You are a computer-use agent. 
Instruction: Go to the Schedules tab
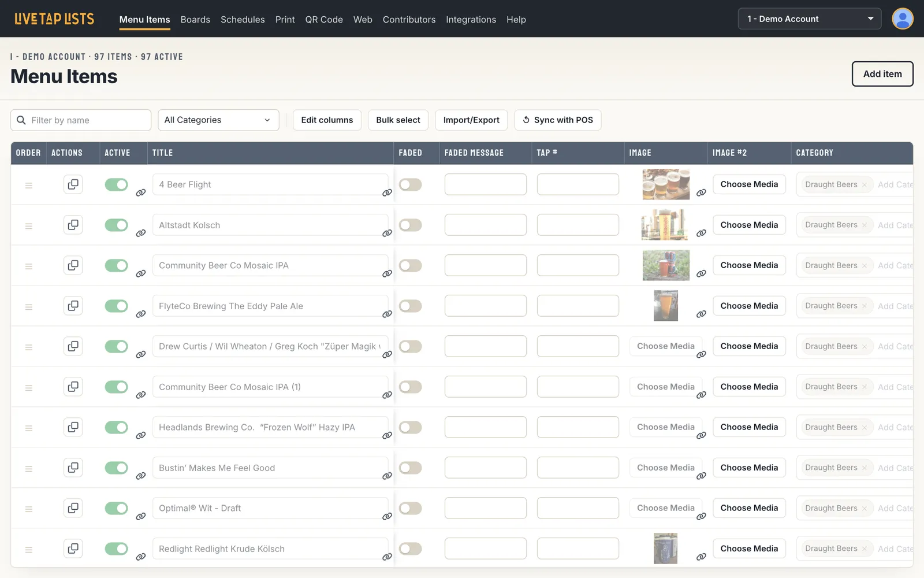pyautogui.click(x=243, y=19)
